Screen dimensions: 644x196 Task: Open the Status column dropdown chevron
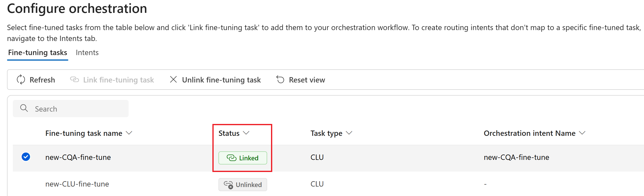point(246,133)
